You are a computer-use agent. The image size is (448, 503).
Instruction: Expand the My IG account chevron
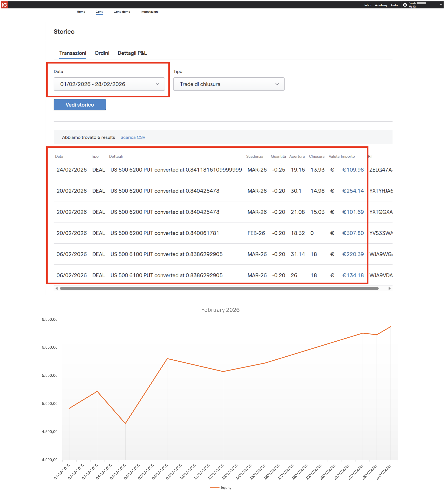point(441,5)
